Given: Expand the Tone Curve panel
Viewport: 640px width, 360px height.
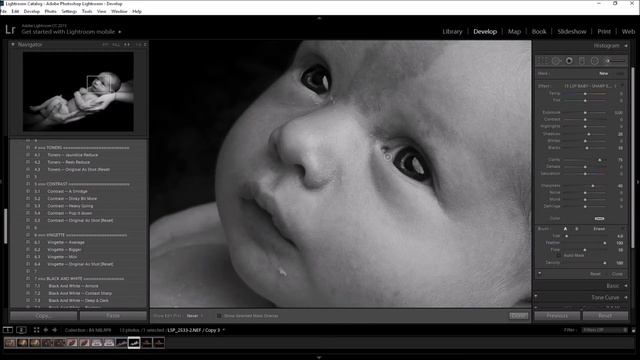Looking at the screenshot, I should 626,298.
